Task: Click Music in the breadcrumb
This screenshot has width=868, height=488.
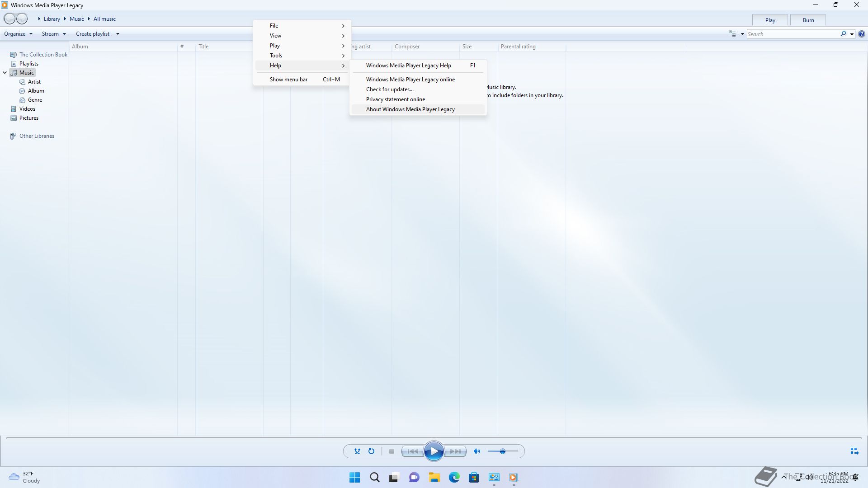Action: [x=77, y=19]
